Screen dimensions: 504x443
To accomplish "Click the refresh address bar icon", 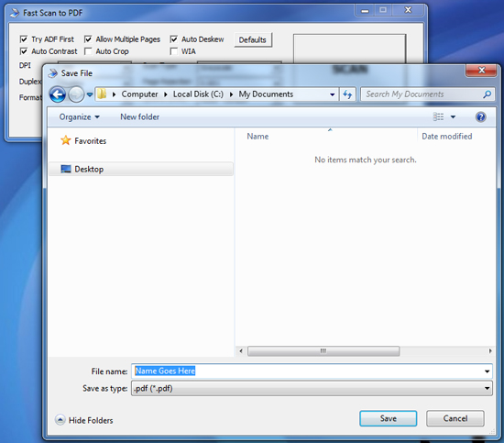I will pos(347,94).
